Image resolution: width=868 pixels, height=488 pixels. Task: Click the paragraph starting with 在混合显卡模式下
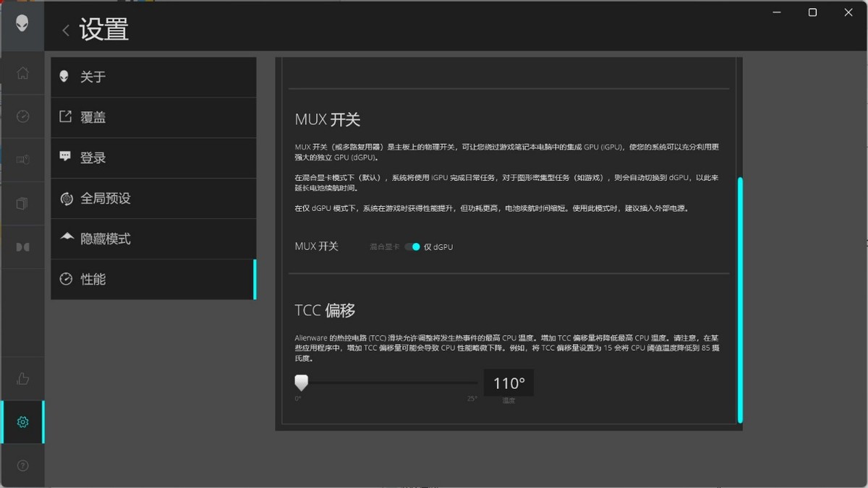[x=507, y=182]
